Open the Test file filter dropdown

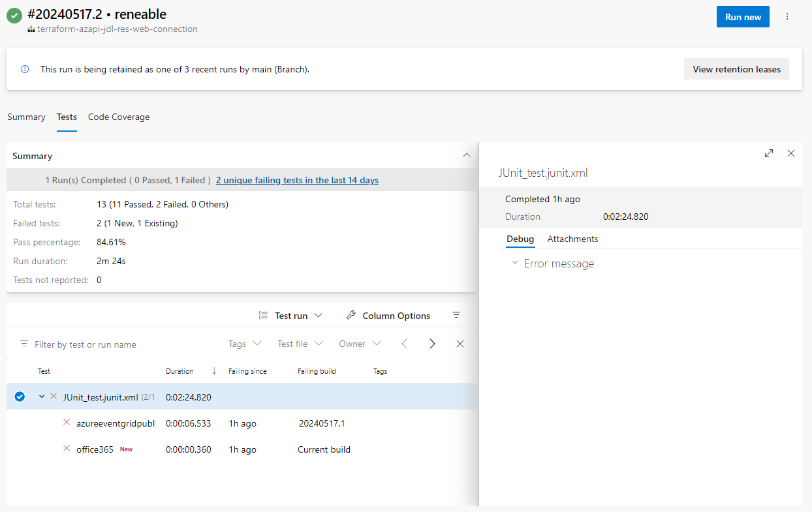[300, 344]
